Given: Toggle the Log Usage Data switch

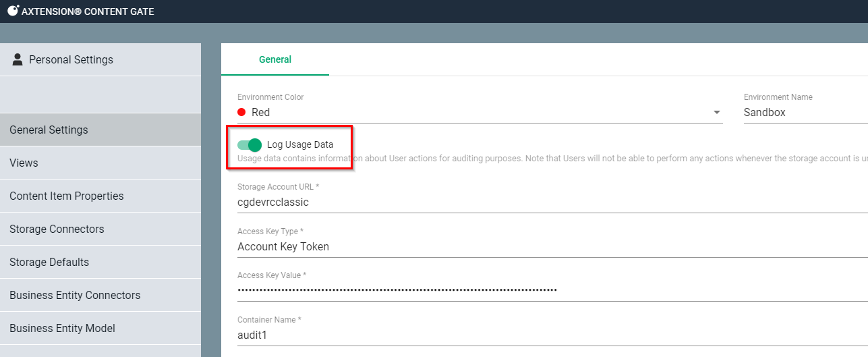Looking at the screenshot, I should tap(250, 144).
